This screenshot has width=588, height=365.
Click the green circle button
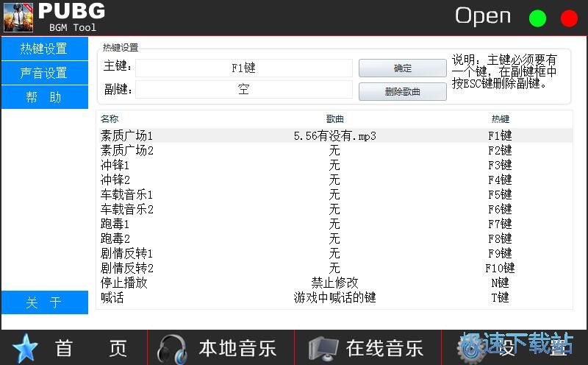click(x=537, y=18)
